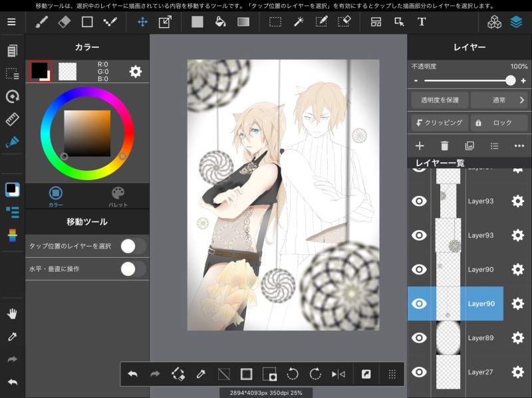
Task: Hide the selected Layer90 eye icon
Action: 419,304
